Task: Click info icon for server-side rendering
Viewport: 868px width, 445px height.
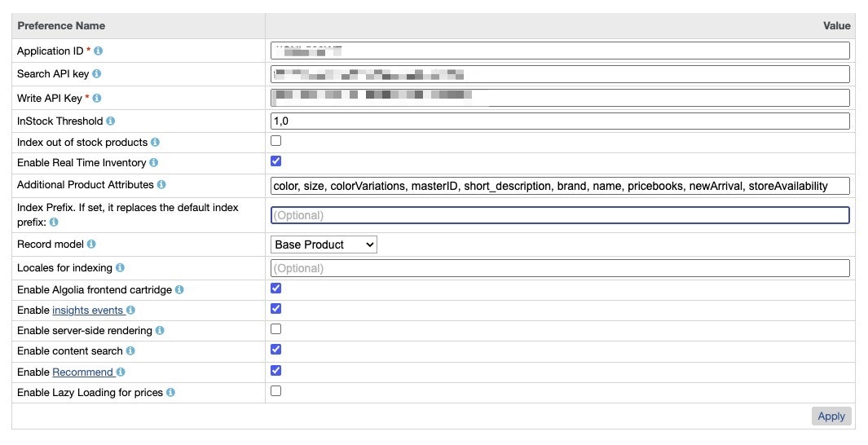Action: click(x=160, y=330)
